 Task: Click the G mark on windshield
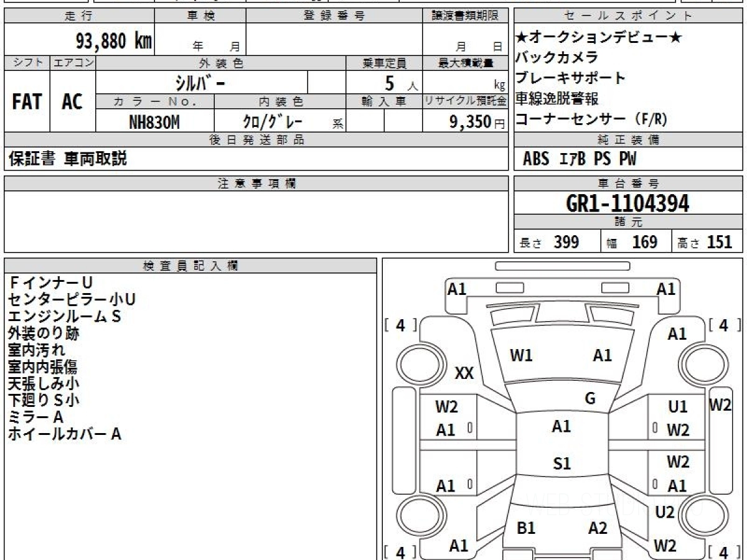click(x=590, y=398)
